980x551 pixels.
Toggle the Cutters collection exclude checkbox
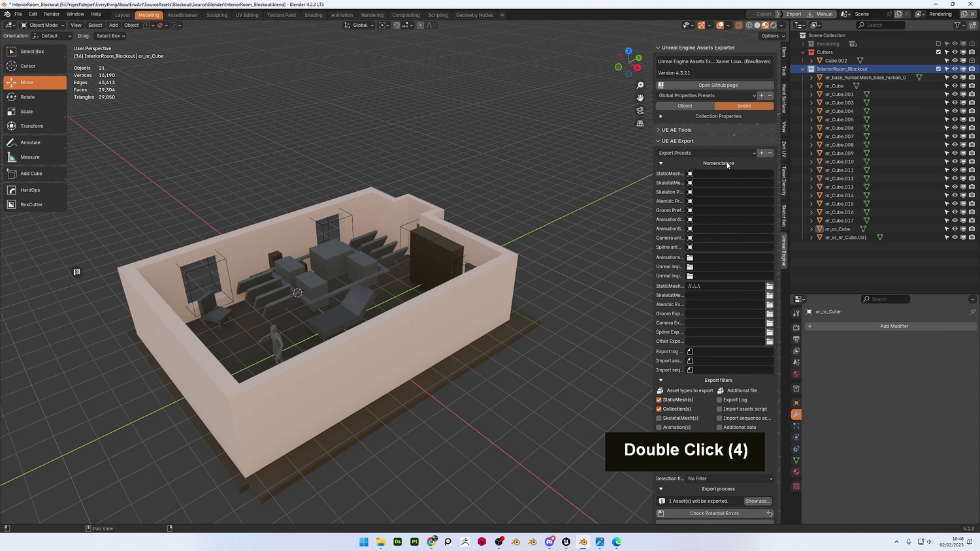click(x=938, y=52)
